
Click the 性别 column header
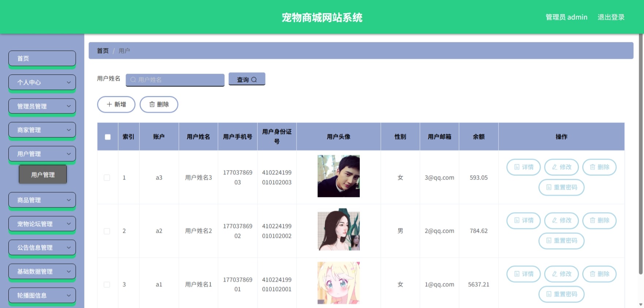(x=400, y=137)
